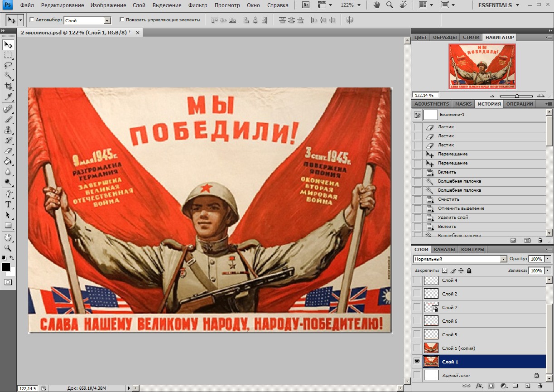
Task: Switch to the КАНАЛЫ tab
Action: click(x=444, y=249)
